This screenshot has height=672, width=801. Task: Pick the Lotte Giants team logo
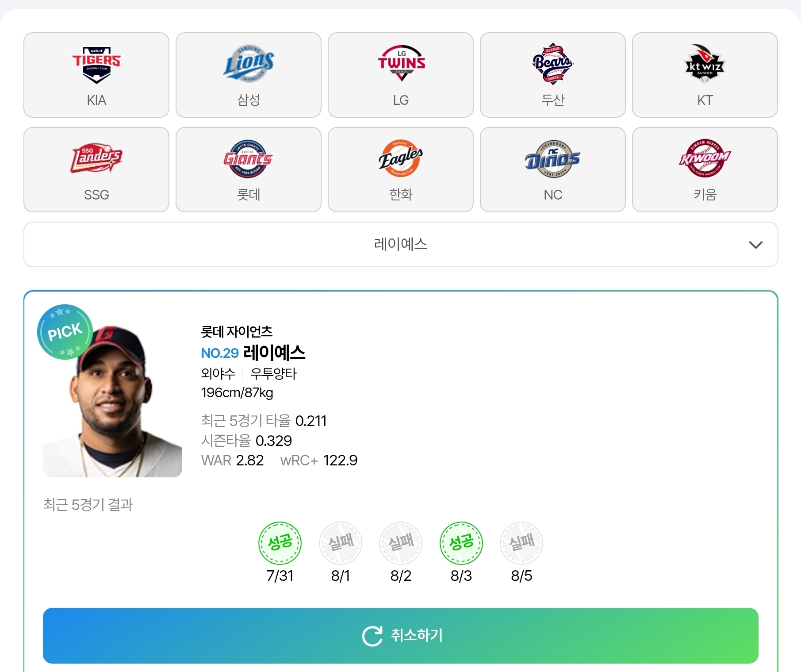pyautogui.click(x=248, y=159)
